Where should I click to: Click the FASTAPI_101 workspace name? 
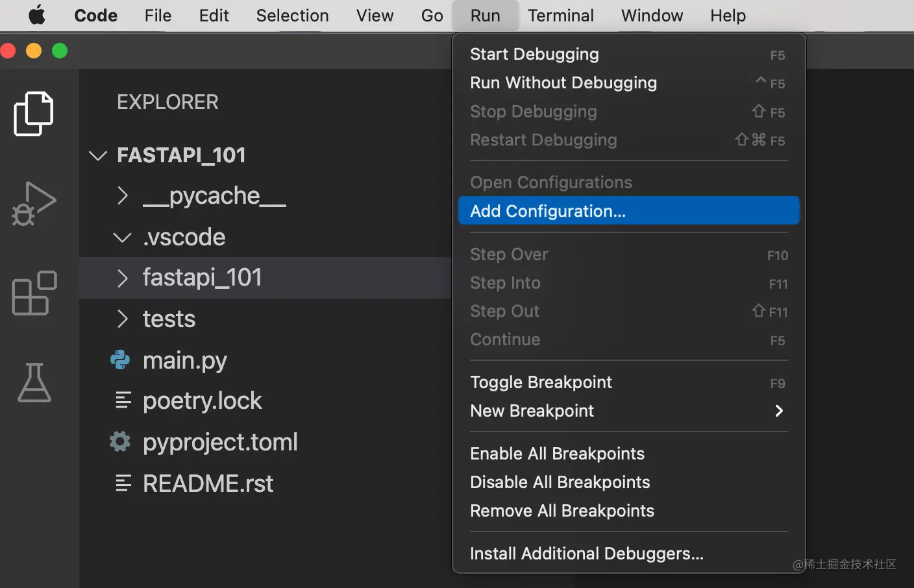point(181,155)
